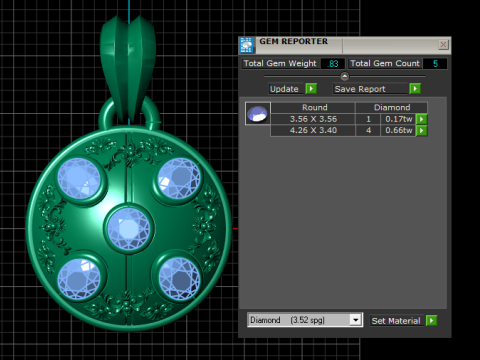This screenshot has width=480, height=360.
Task: Click the green arrow beside Update
Action: (311, 89)
